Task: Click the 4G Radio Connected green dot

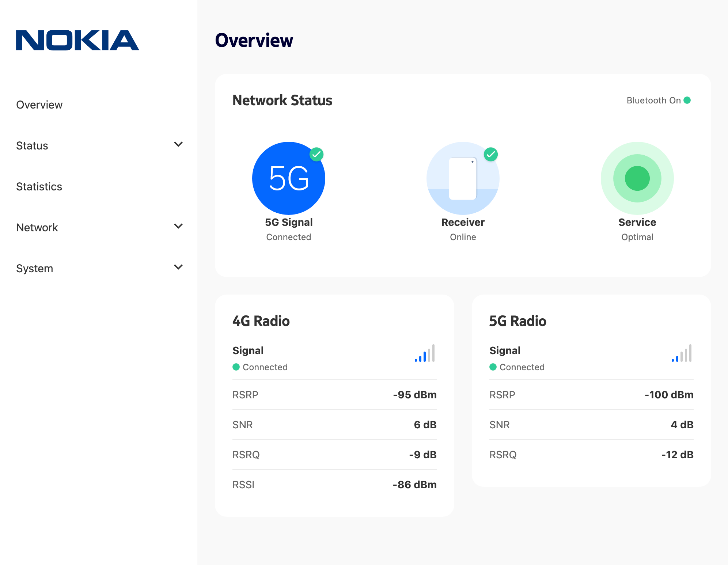Action: tap(236, 367)
